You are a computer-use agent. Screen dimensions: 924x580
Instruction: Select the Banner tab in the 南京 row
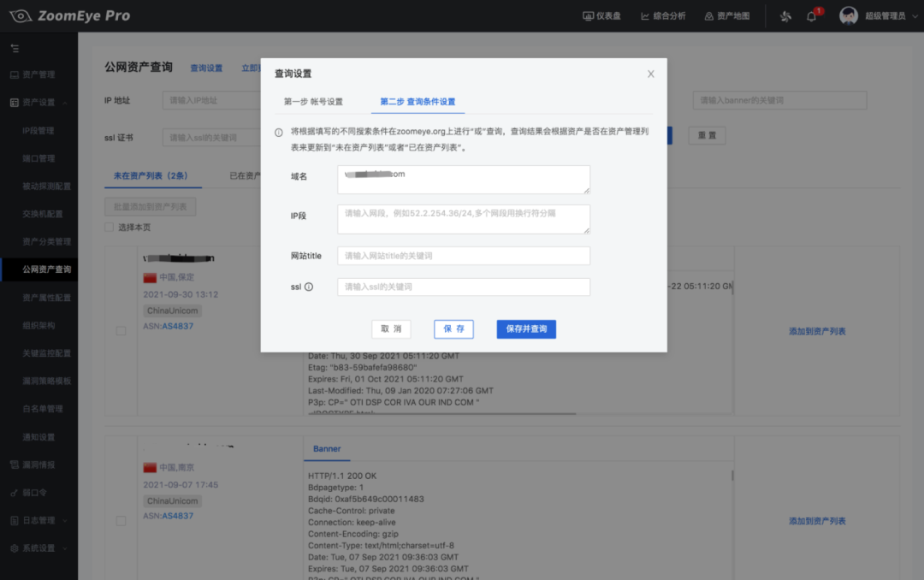coord(327,448)
